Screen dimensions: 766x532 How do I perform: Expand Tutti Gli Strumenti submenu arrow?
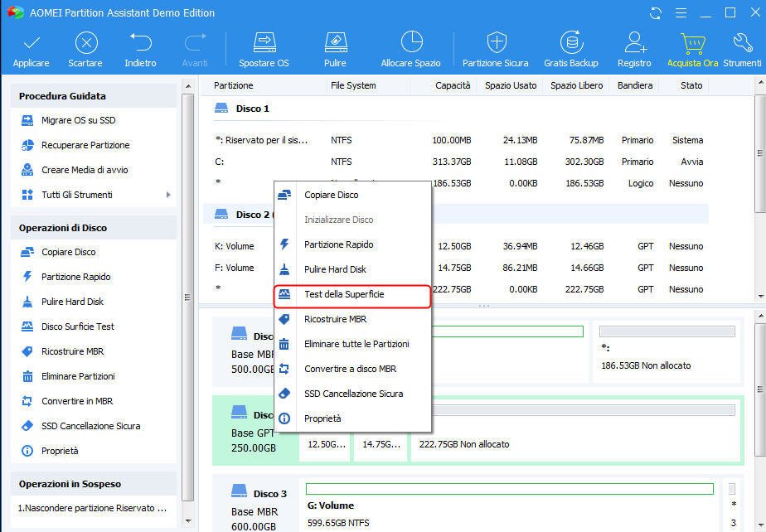[x=168, y=195]
